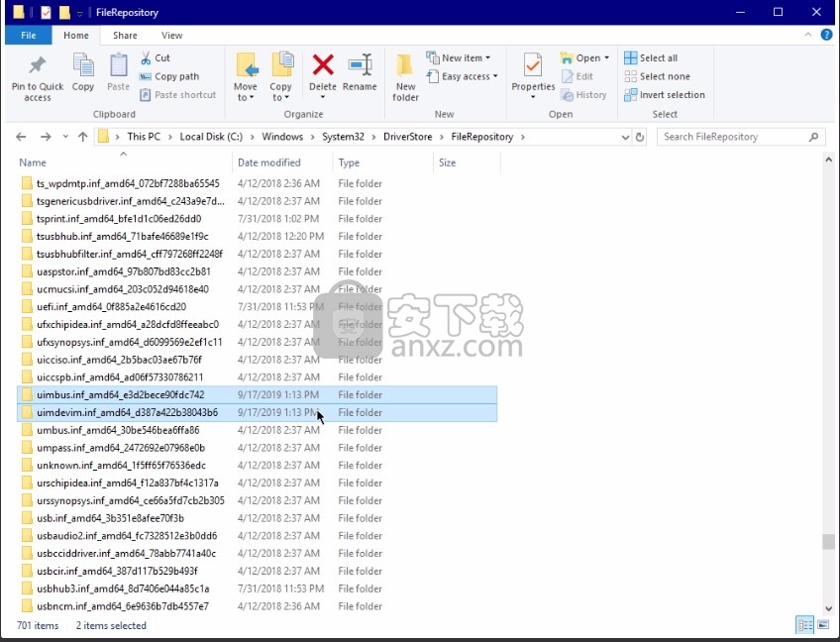Select uefi.inf_amd64_0f885a2e4616cd20 folder

coord(258,306)
